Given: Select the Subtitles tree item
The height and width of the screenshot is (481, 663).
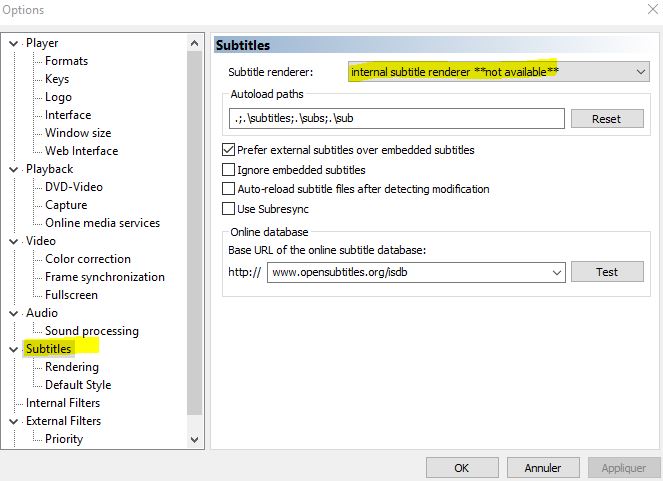Looking at the screenshot, I should click(x=49, y=349).
